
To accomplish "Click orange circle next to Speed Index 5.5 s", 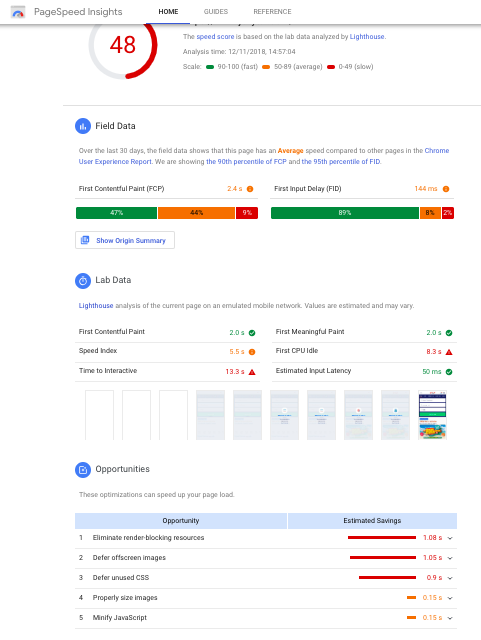I will [x=252, y=352].
